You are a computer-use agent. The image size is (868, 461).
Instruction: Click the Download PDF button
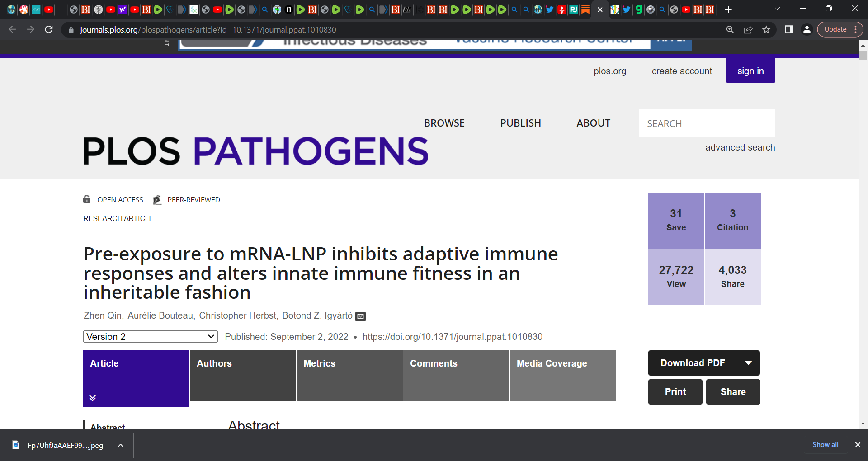[x=704, y=363]
